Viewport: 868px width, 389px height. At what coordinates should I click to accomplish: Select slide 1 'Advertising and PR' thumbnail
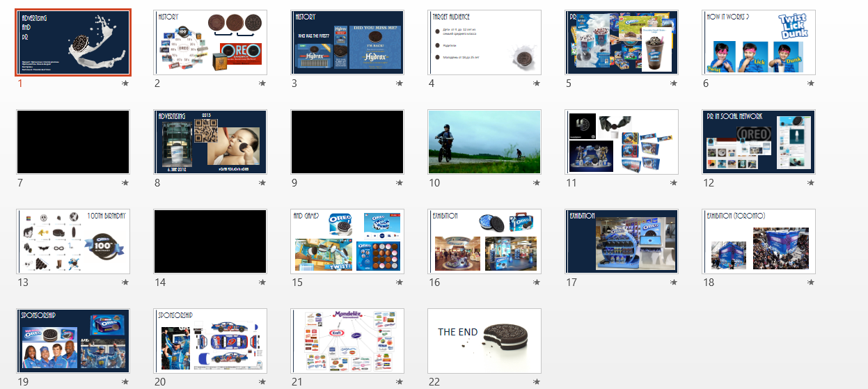click(x=73, y=42)
